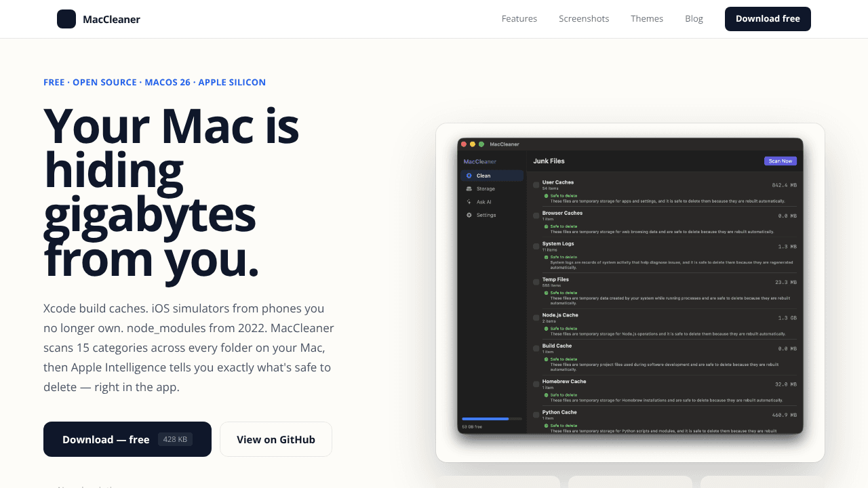
Task: Check the Build Cache checkbox
Action: [536, 348]
